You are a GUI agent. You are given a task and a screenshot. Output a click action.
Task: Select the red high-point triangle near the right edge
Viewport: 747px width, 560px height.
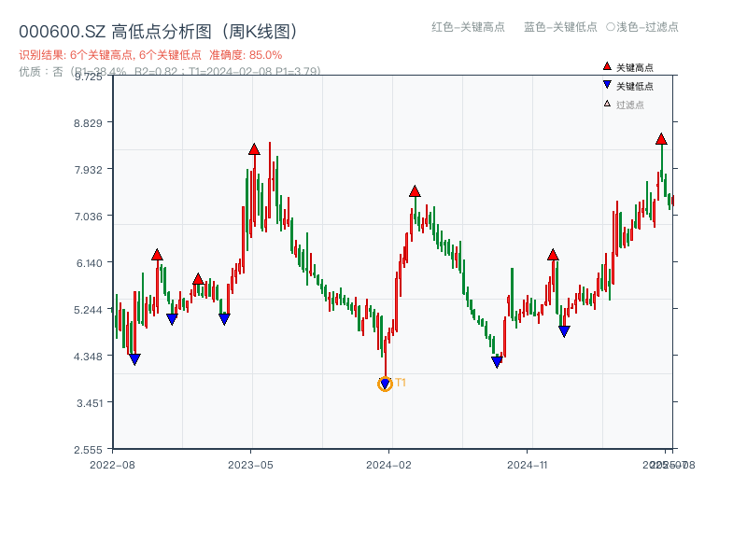pos(663,137)
